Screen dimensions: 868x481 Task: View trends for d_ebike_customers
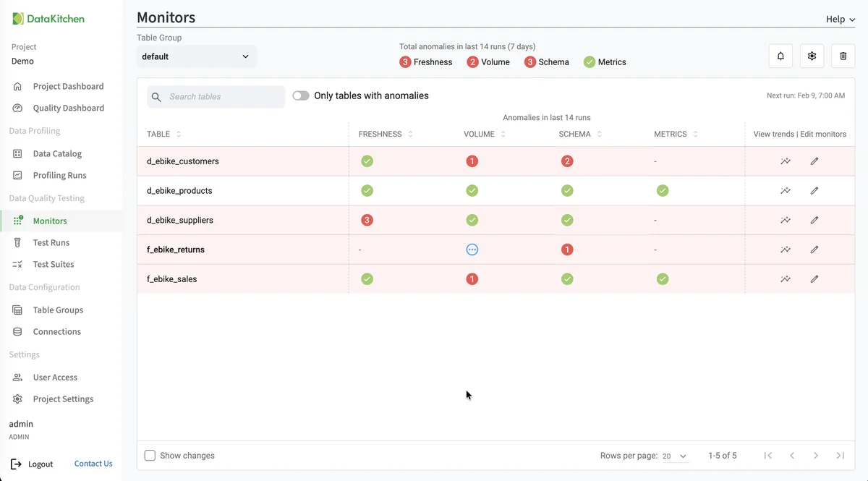(x=786, y=161)
